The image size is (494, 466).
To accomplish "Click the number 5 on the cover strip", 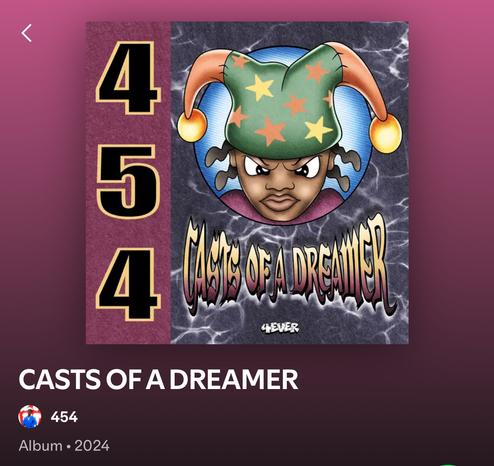I will [x=128, y=182].
